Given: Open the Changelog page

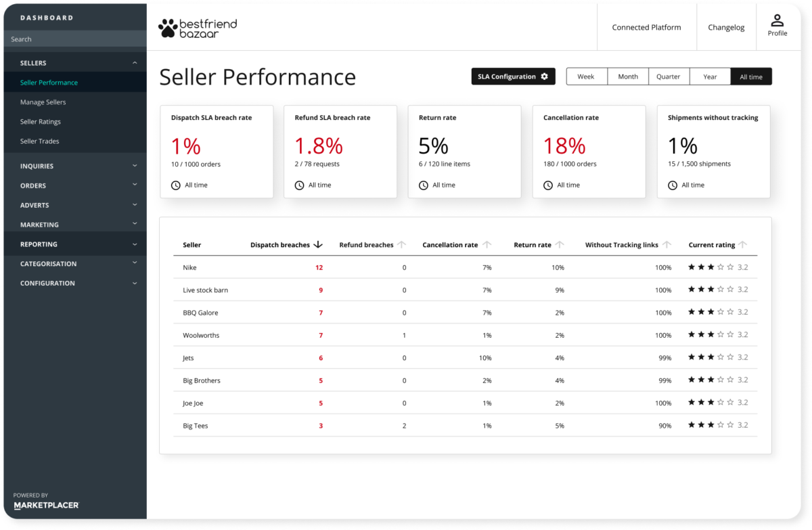Looking at the screenshot, I should click(x=726, y=27).
